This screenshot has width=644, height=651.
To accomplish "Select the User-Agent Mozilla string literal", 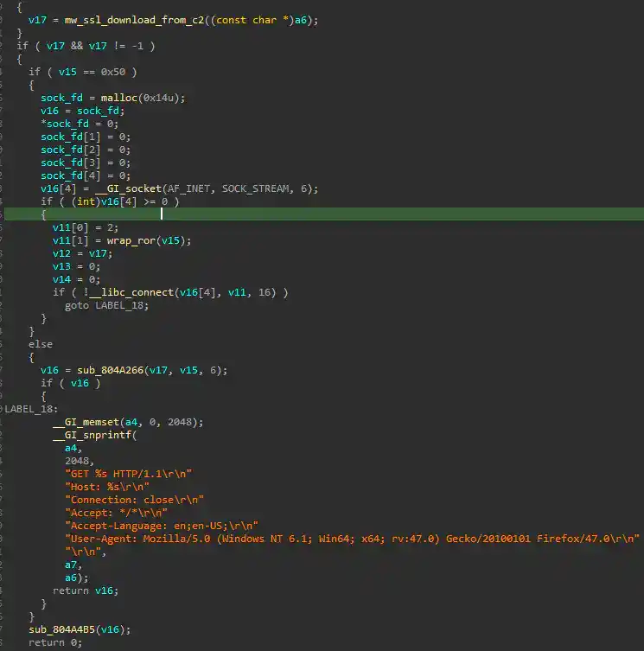I will click(352, 539).
